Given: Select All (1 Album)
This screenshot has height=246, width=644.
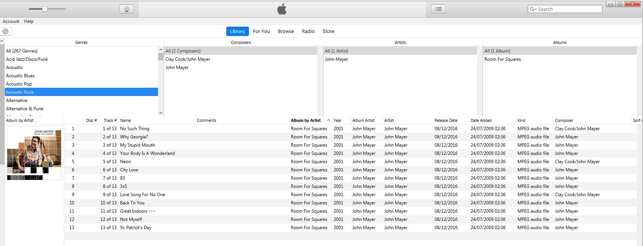Looking at the screenshot, I should [x=560, y=51].
